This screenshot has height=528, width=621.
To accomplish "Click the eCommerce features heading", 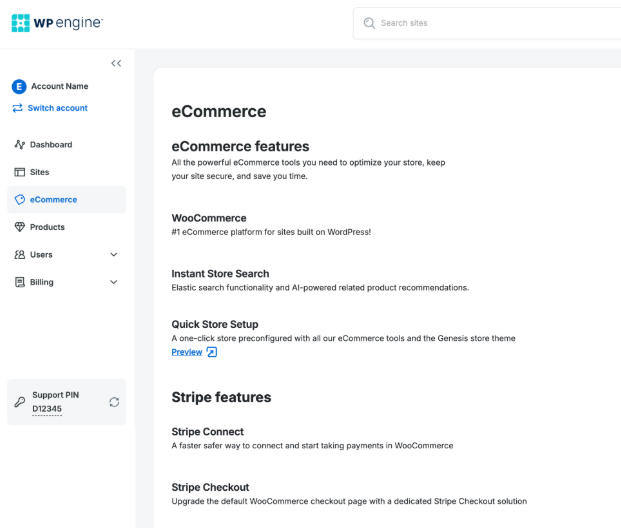I will [x=240, y=146].
